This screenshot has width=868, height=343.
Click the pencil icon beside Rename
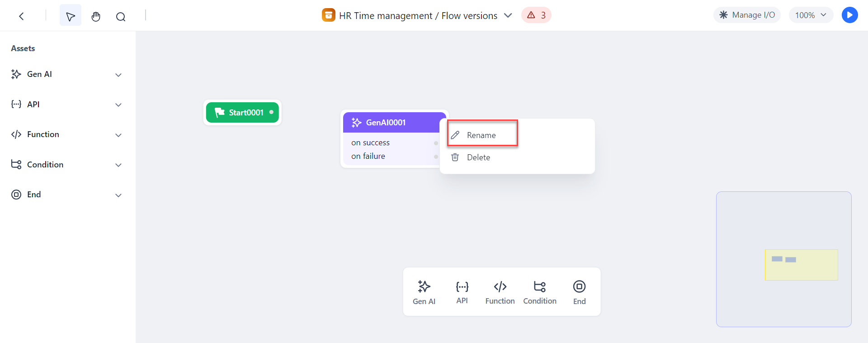[455, 135]
